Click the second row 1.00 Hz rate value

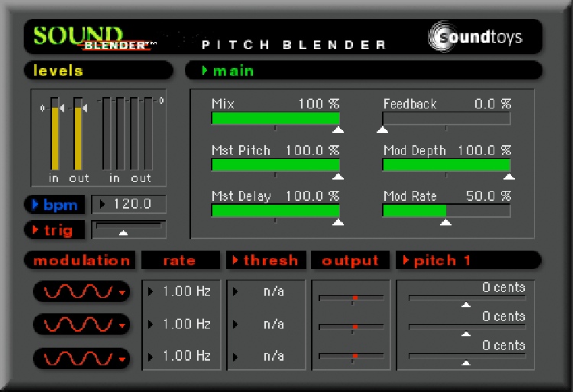tap(186, 324)
